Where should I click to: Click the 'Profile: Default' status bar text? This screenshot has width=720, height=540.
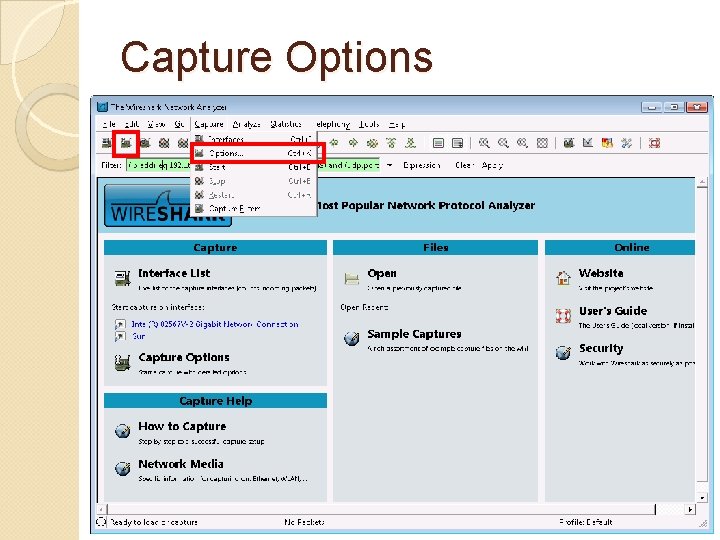click(x=585, y=522)
